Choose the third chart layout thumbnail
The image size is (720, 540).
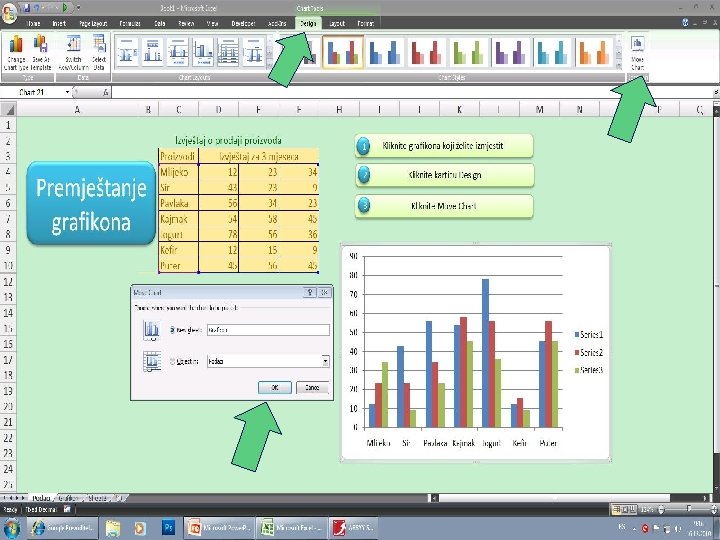pos(177,52)
